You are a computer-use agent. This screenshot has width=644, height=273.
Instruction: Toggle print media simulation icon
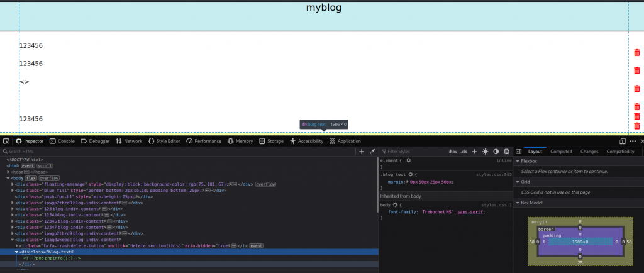tap(506, 152)
